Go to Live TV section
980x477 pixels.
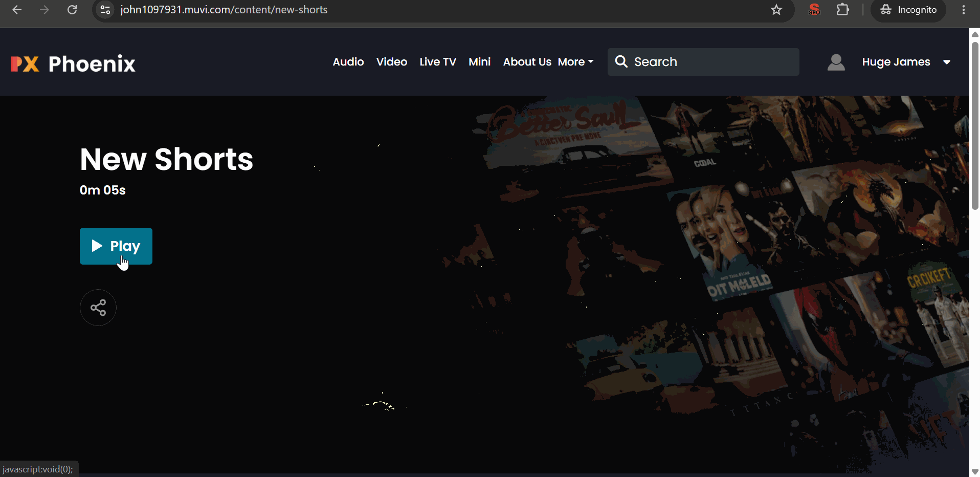pos(438,62)
